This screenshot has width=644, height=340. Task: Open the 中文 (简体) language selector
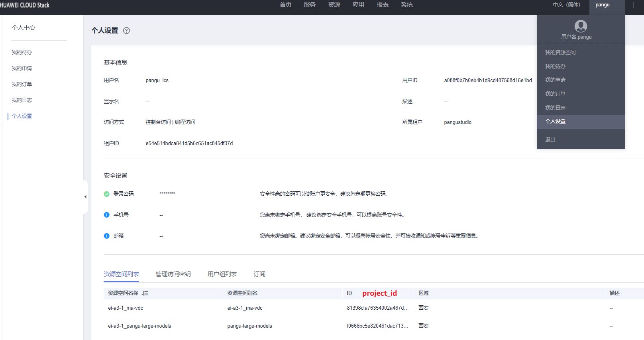[x=566, y=5]
